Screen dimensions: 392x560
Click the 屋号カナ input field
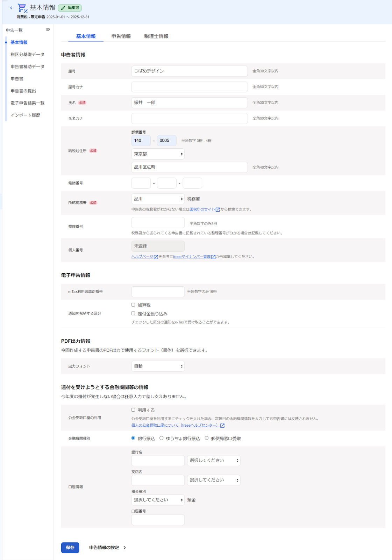click(x=190, y=87)
